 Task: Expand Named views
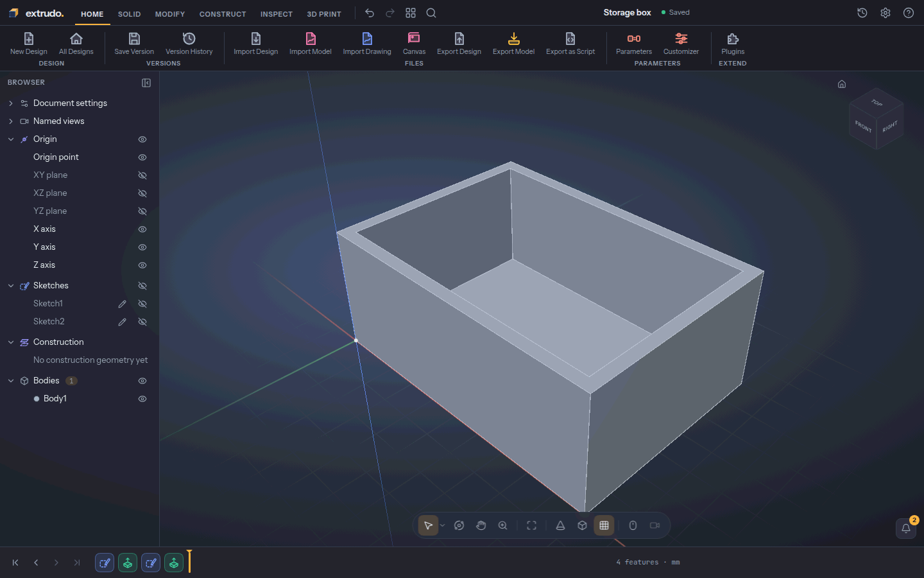pyautogui.click(x=11, y=121)
